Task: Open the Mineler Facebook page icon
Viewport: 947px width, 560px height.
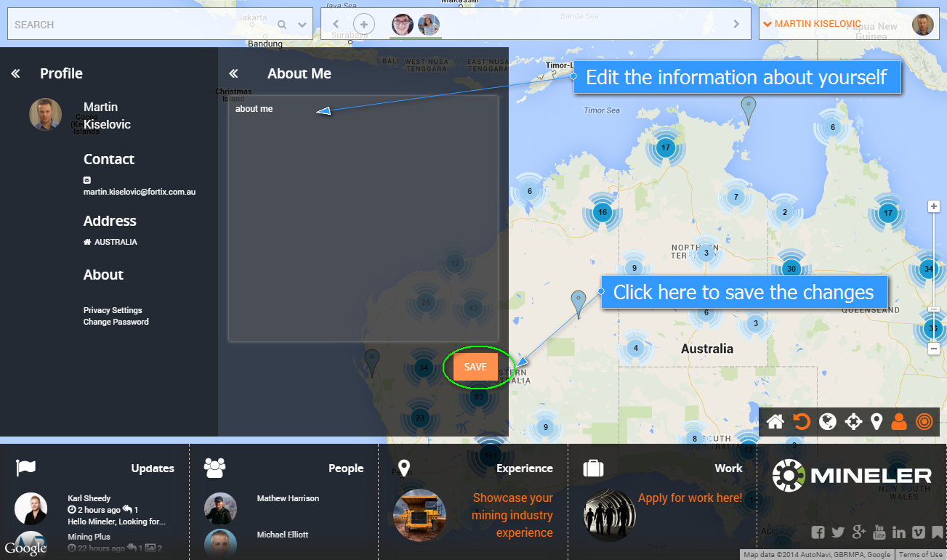Action: [818, 532]
